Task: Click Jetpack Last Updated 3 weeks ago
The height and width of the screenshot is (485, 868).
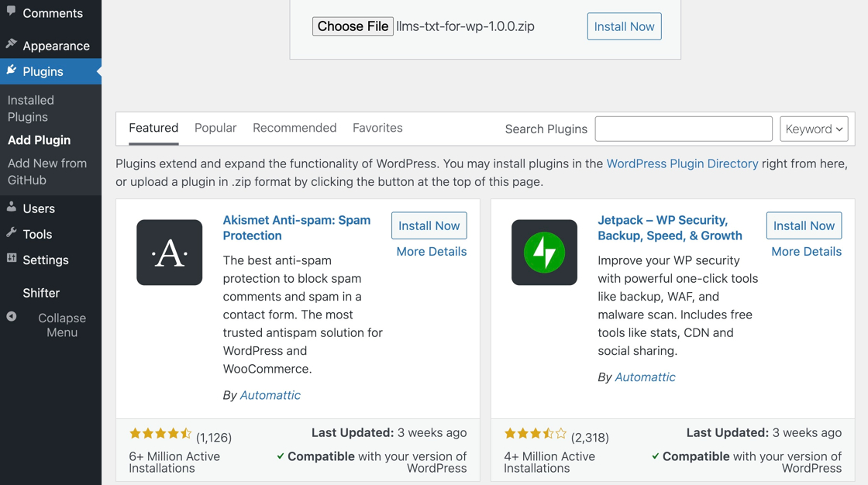Action: pyautogui.click(x=764, y=433)
